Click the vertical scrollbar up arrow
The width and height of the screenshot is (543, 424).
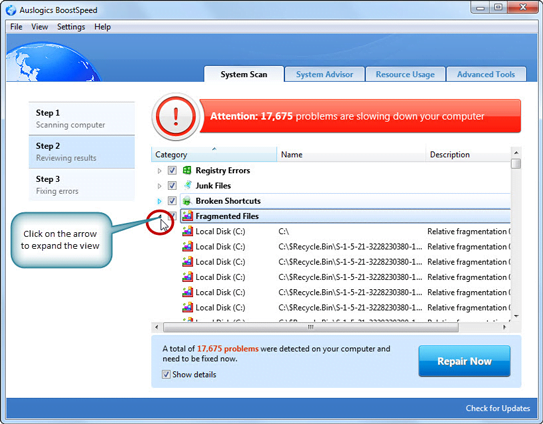(516, 152)
